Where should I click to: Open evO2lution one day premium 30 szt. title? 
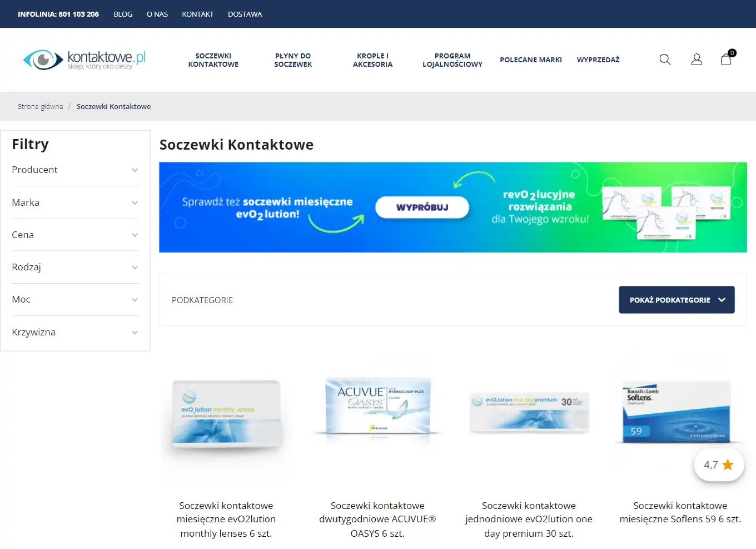pyautogui.click(x=529, y=520)
